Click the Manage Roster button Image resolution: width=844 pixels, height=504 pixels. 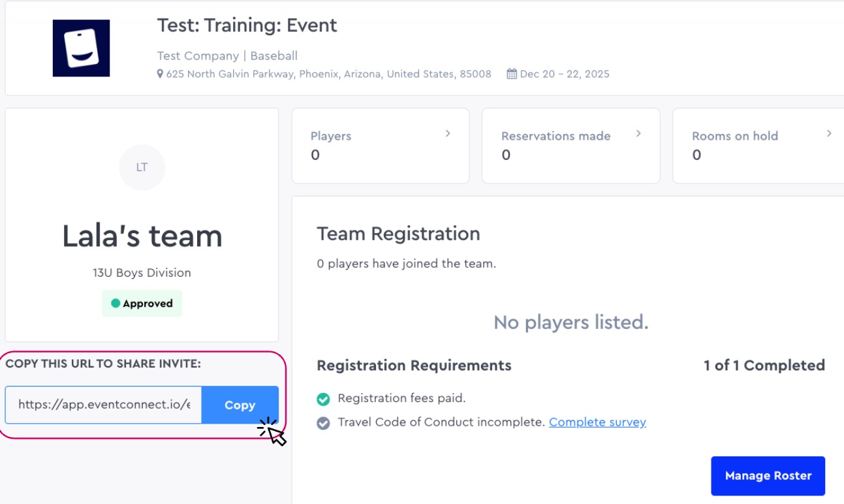(x=768, y=476)
